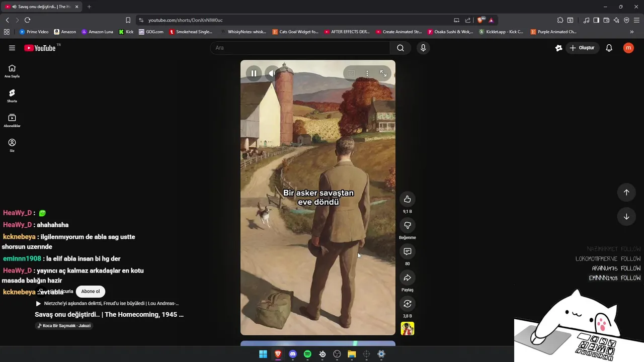644x362 pixels.
Task: Open the Prime Video bookmark
Action: [x=34, y=32]
